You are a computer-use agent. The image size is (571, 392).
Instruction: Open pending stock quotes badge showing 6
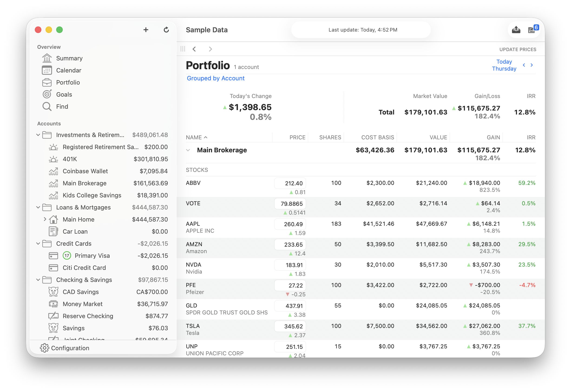(x=532, y=30)
